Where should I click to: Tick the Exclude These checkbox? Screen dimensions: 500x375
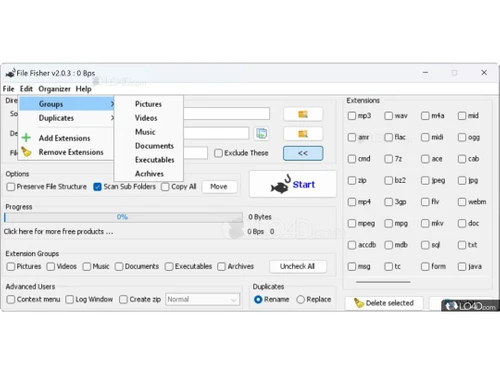coord(218,153)
